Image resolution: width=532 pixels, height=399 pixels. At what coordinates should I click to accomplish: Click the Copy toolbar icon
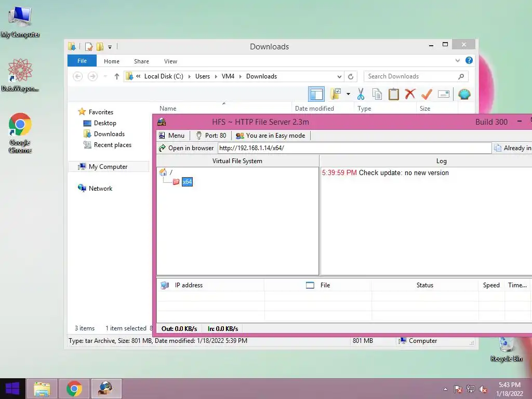click(377, 94)
